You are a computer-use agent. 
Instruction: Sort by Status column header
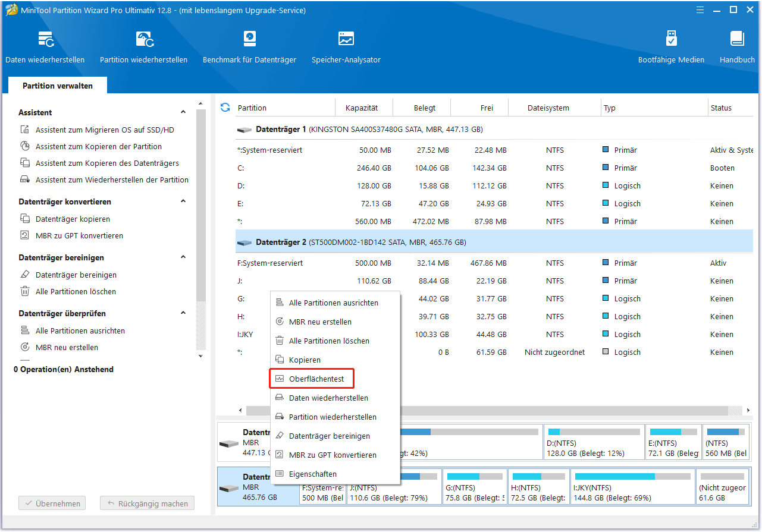coord(731,108)
